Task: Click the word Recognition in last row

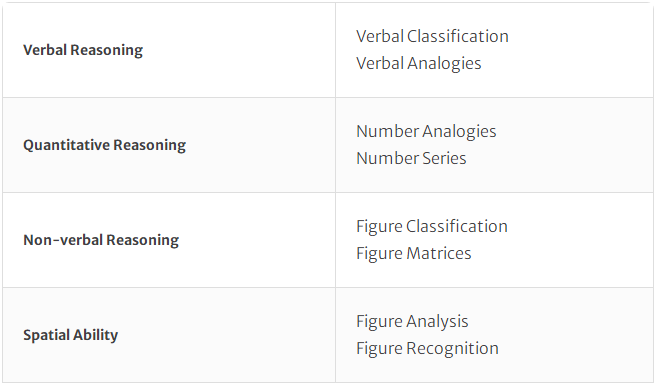Action: (453, 349)
